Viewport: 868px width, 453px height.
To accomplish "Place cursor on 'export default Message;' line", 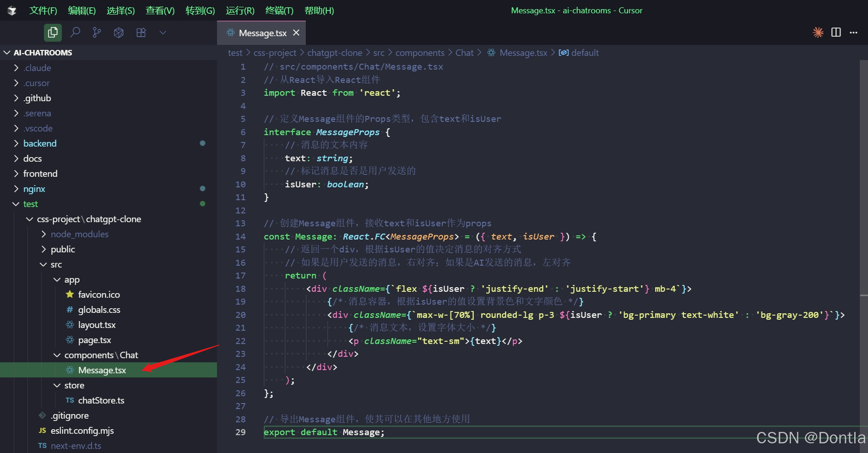I will click(x=324, y=432).
